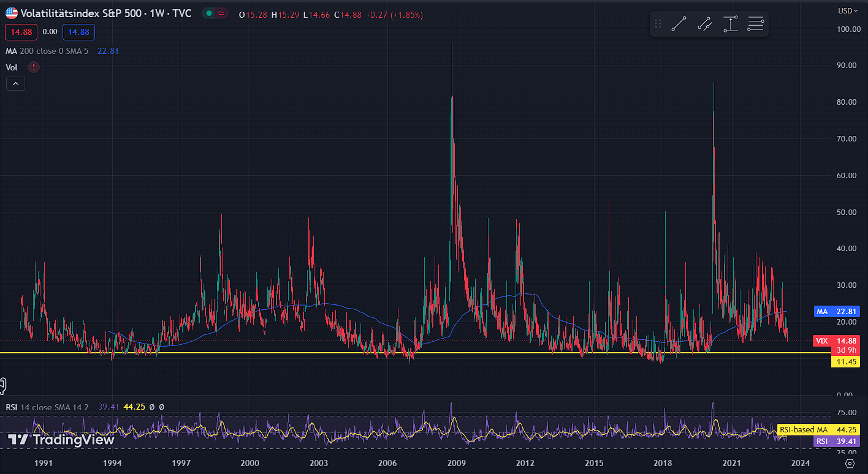Collapse the indicator legend with chevron
868x474 pixels.
[15, 84]
